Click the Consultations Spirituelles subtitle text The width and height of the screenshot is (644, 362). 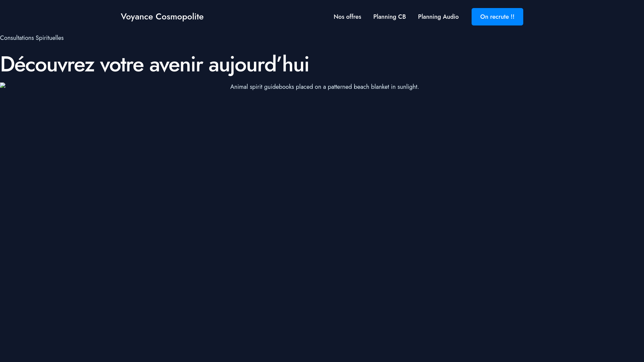32,38
